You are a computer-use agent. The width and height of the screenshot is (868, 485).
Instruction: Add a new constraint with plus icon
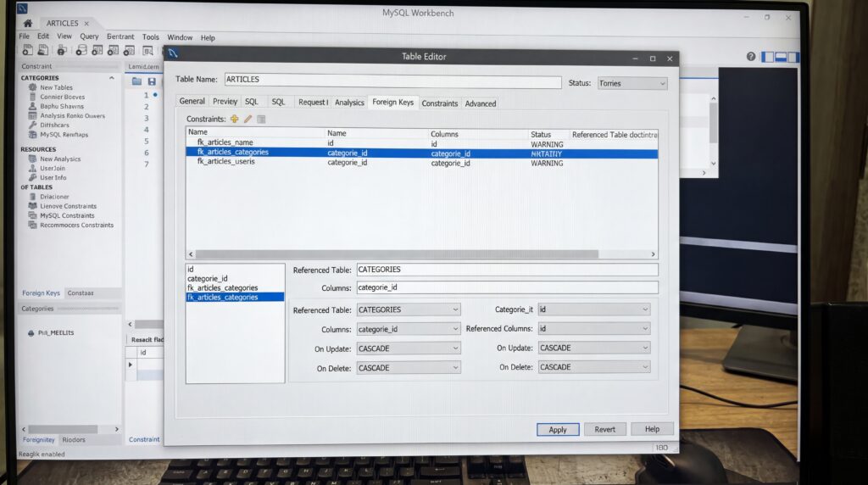tap(235, 119)
